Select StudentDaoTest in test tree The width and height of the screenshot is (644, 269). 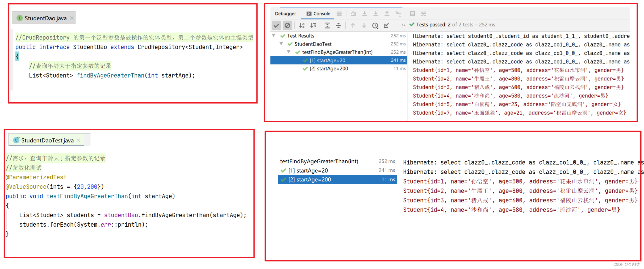pos(339,44)
